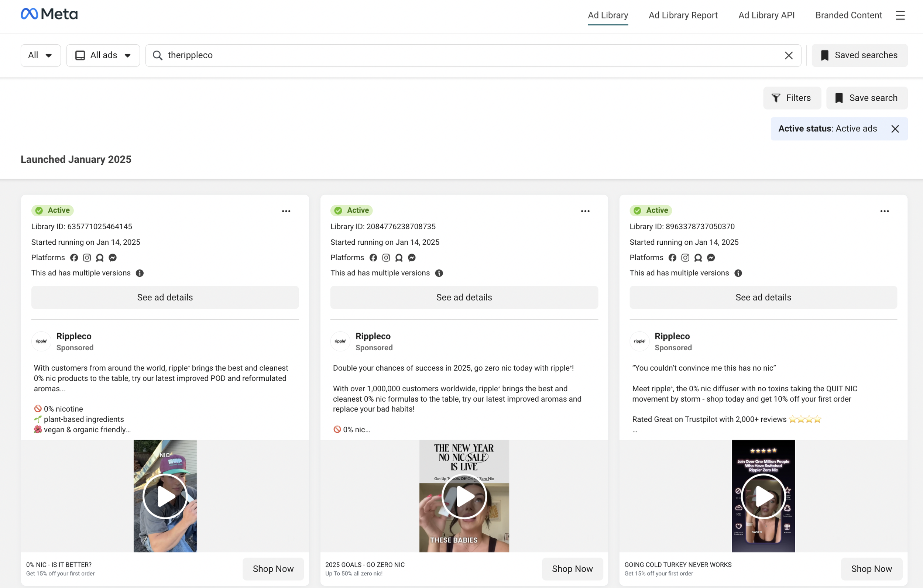See ad details for ad 8963378737050370
The image size is (923, 588).
click(763, 298)
